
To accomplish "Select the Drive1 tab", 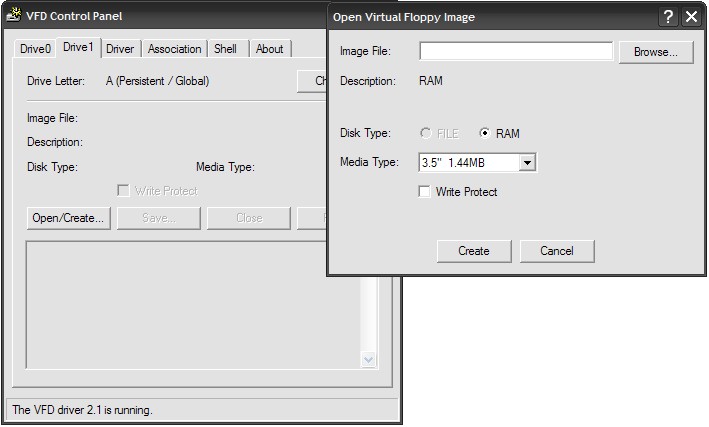I will pyautogui.click(x=78, y=47).
